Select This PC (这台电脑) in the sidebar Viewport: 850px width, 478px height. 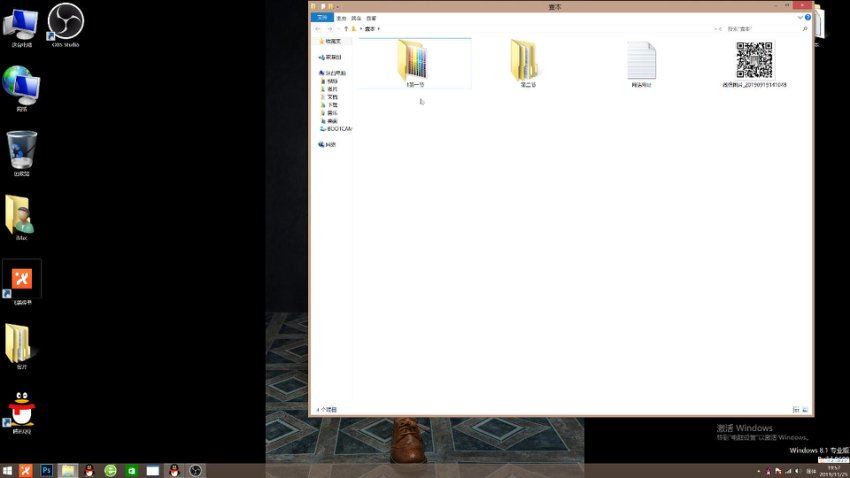click(332, 73)
